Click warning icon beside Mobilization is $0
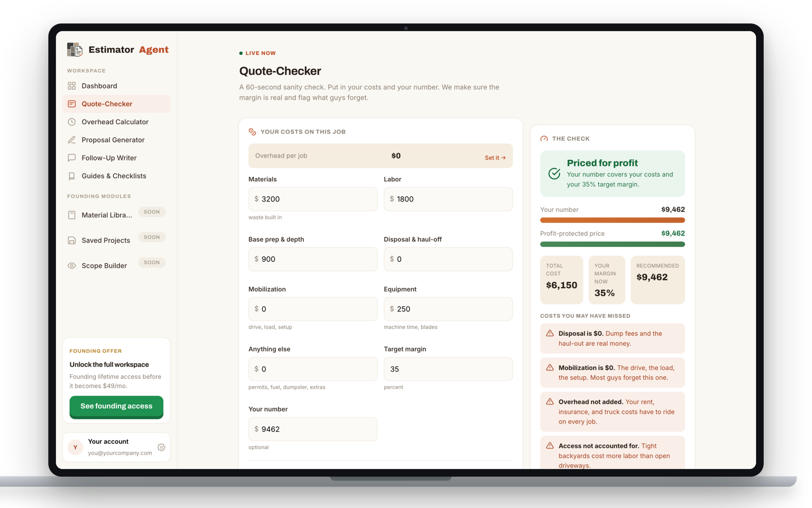The image size is (812, 508). point(550,367)
